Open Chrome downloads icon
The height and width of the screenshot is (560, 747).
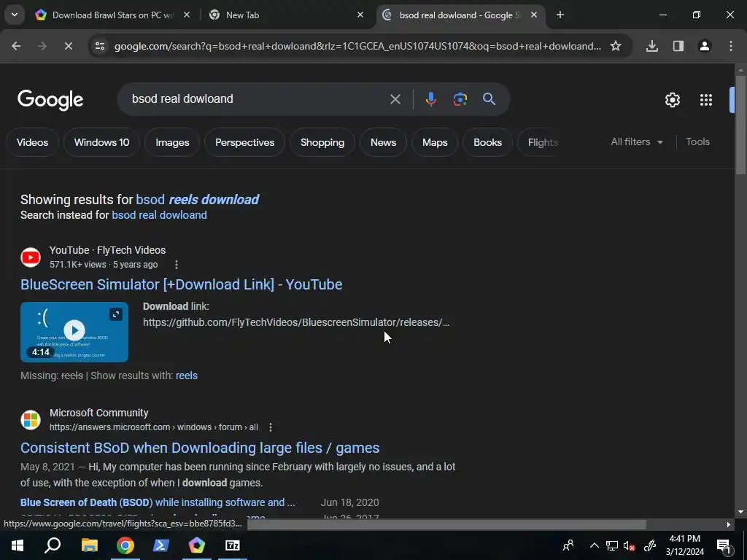652,46
